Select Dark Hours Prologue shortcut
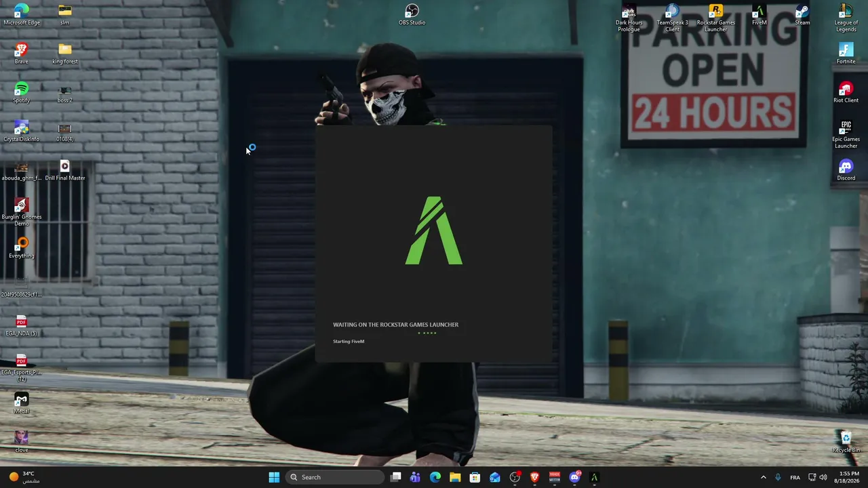The image size is (868, 488). [x=629, y=18]
